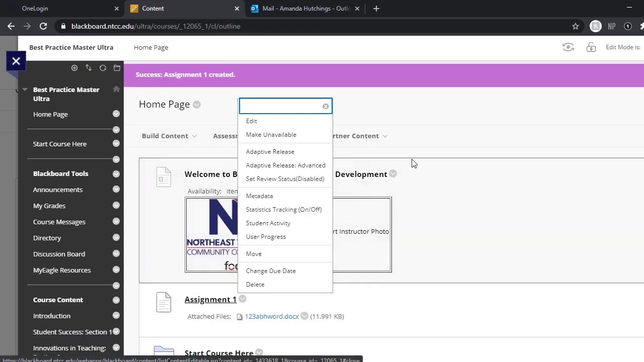Enter Student Preview mode
The image size is (644, 362).
pyautogui.click(x=568, y=47)
